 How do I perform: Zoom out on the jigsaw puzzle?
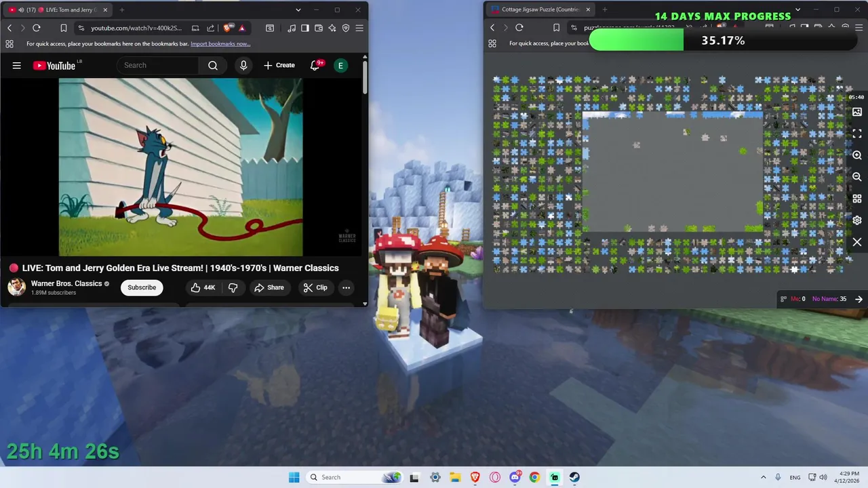(857, 177)
